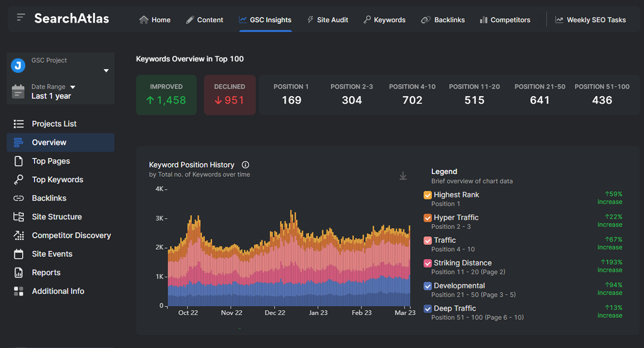This screenshot has height=348, width=644.
Task: Disable the Deep Traffic series checkbox
Action: (427, 309)
